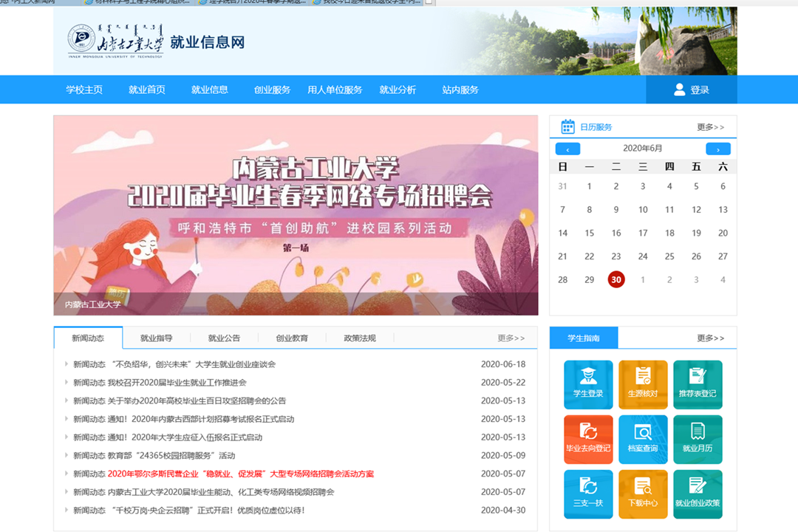Image resolution: width=798 pixels, height=532 pixels.
Task: Open the 创业服务 menu item
Action: point(272,89)
